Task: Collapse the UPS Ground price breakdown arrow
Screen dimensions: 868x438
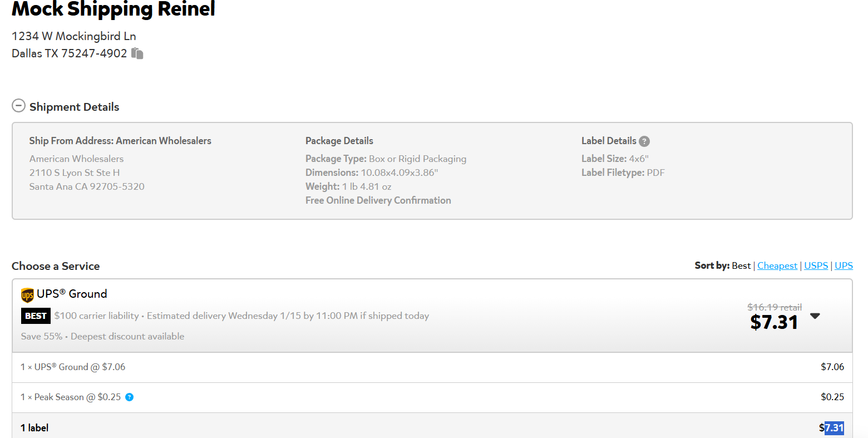Action: (815, 316)
